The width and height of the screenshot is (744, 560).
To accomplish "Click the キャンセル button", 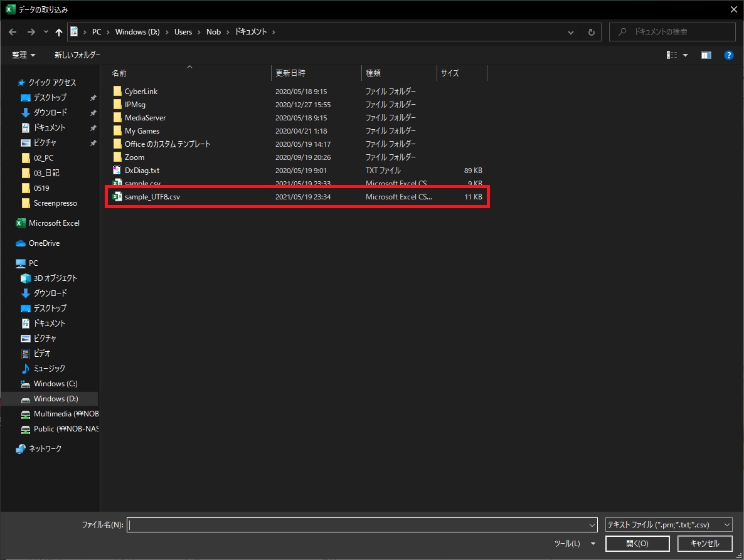I will pos(704,544).
